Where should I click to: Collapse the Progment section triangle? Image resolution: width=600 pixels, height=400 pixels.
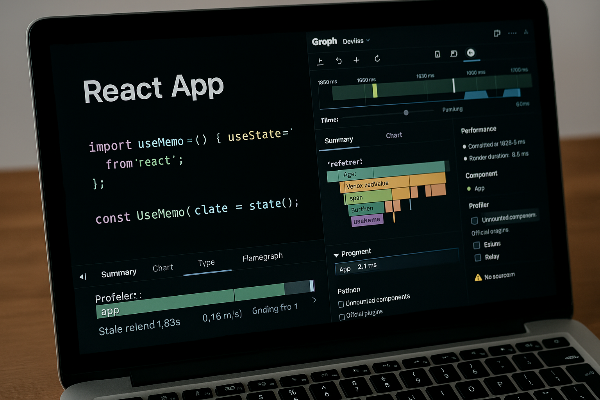point(336,255)
